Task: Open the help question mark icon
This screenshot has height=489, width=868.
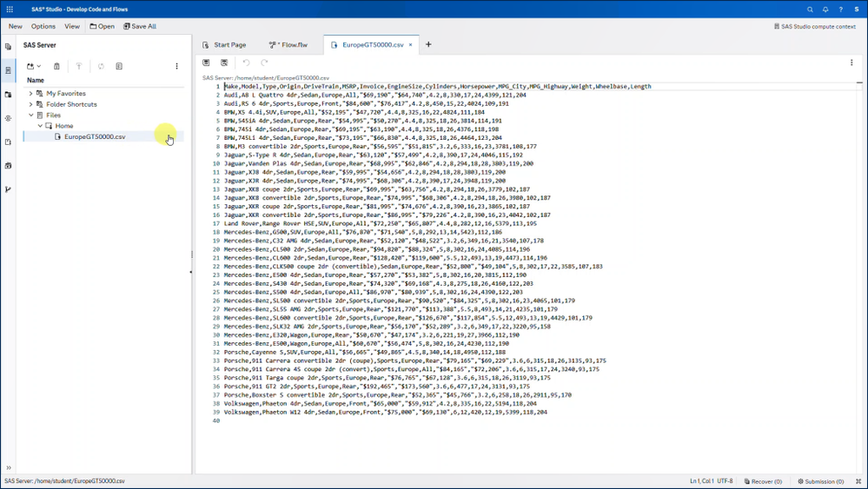Action: coord(841,10)
